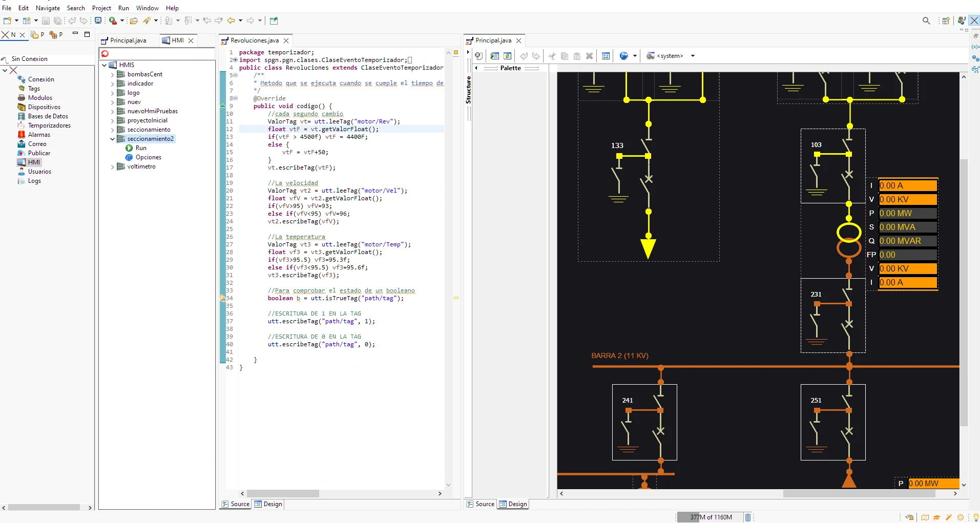Expand the voltimetro tree node
Screen dimensions: 980x523
click(x=112, y=166)
